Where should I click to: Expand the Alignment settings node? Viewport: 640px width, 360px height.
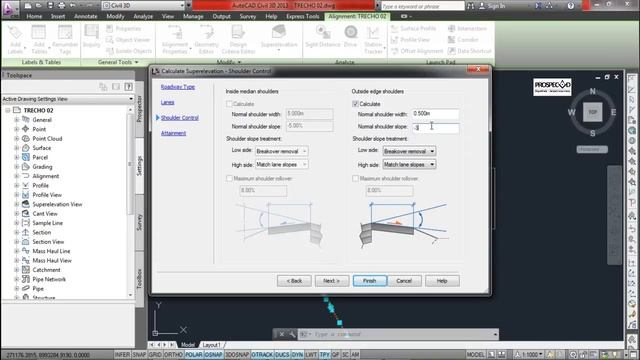point(17,176)
